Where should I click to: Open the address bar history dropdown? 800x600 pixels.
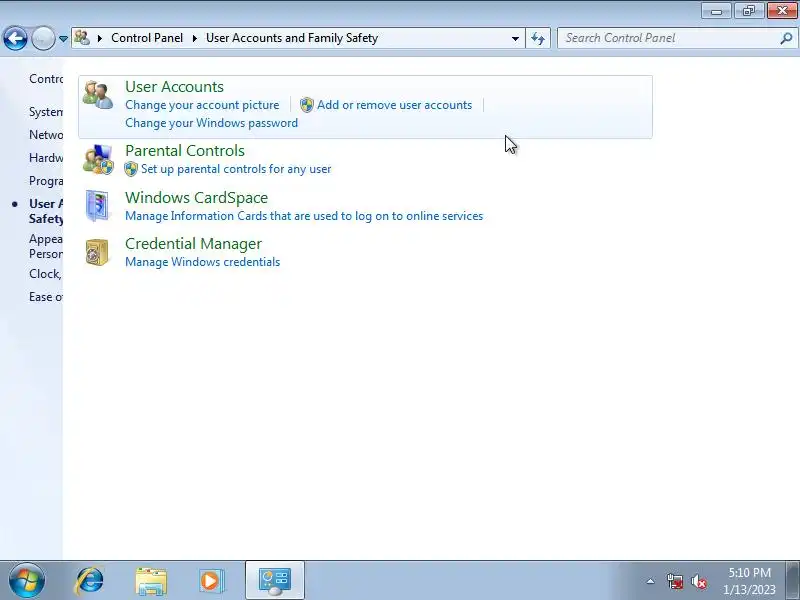515,38
